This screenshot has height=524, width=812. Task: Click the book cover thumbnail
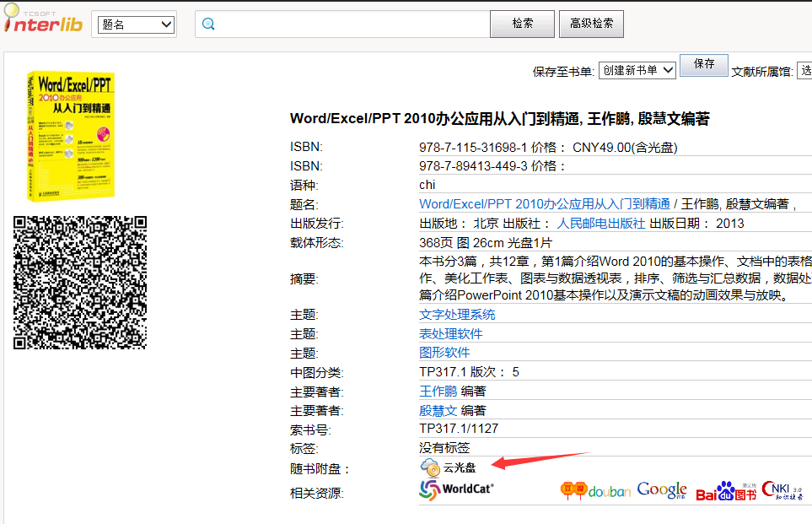pos(71,136)
